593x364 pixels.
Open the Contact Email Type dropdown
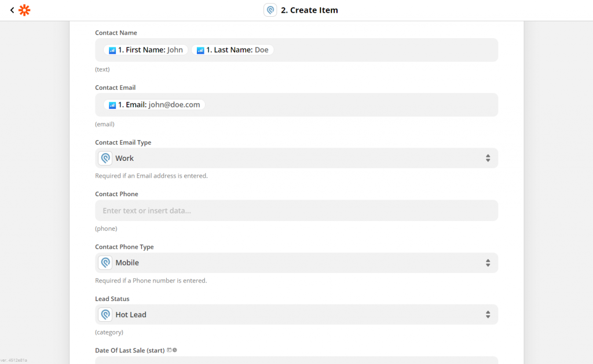pos(296,158)
